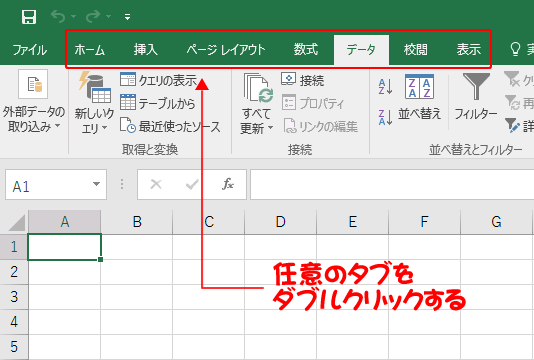The height and width of the screenshot is (360, 534).
Task: Toggle the フィルター funnel button
Action: [476, 97]
